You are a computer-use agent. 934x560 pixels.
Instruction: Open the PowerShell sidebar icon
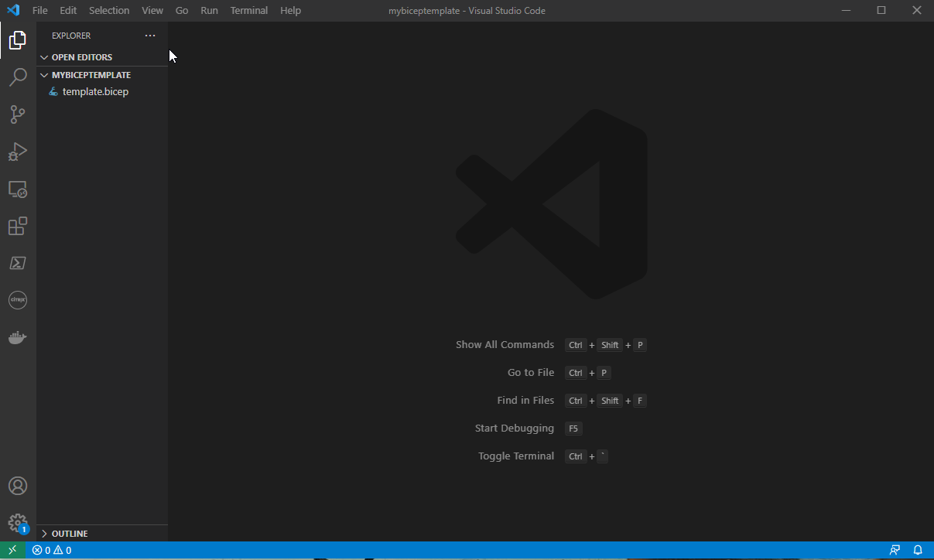pyautogui.click(x=18, y=263)
